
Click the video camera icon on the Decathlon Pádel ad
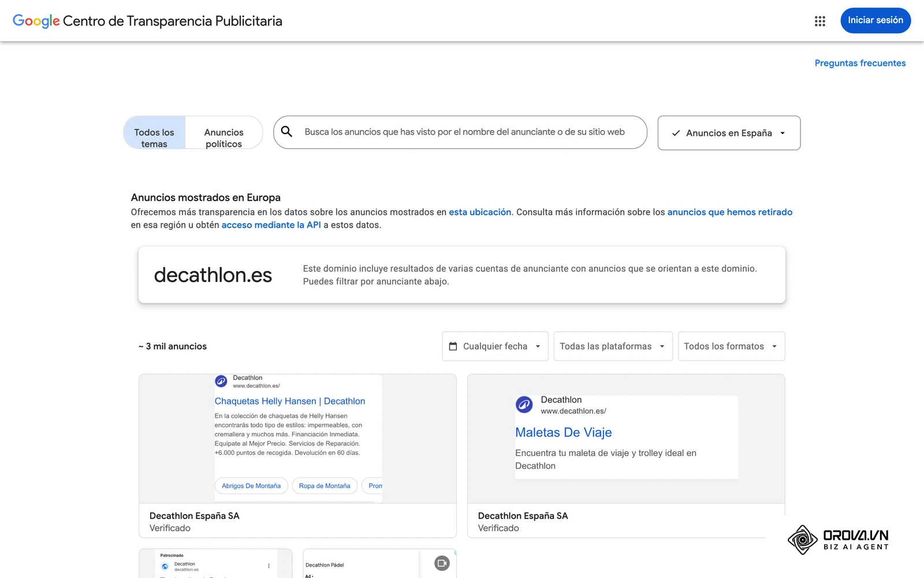442,563
